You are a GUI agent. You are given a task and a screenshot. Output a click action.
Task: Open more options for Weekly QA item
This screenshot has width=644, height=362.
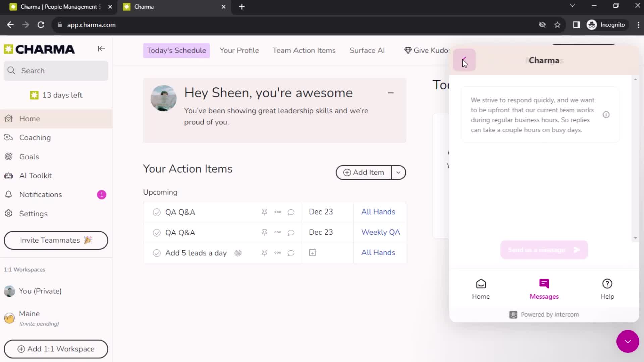278,232
